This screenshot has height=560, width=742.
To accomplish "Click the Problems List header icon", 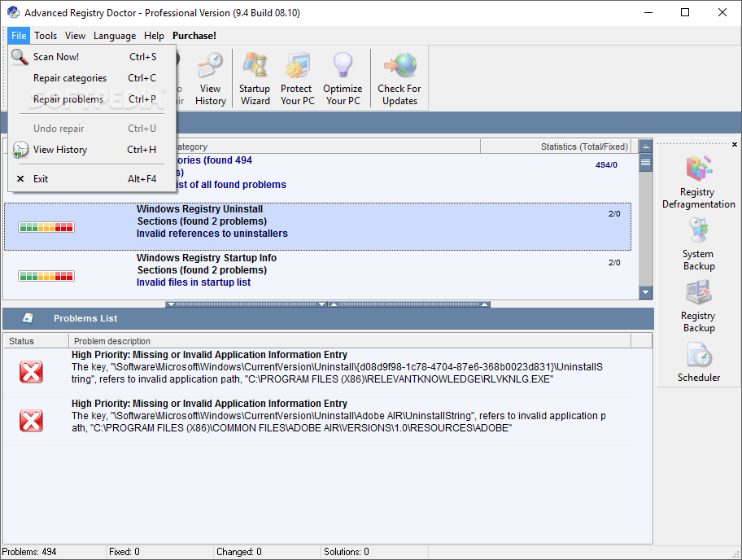I will (28, 318).
